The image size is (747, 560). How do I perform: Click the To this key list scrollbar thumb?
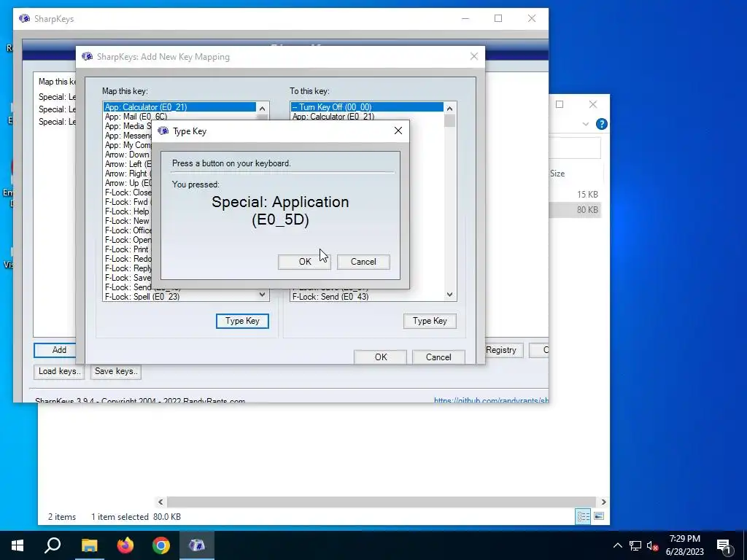[449, 120]
